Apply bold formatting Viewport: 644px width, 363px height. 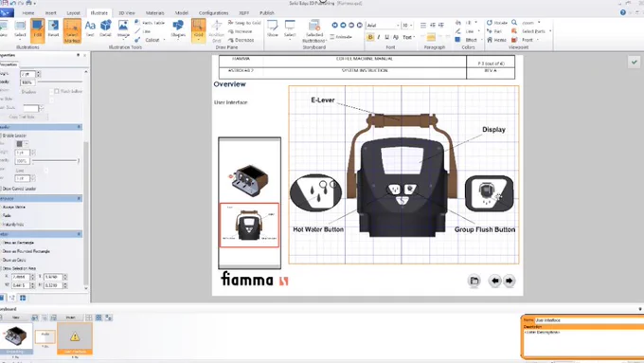coord(370,37)
